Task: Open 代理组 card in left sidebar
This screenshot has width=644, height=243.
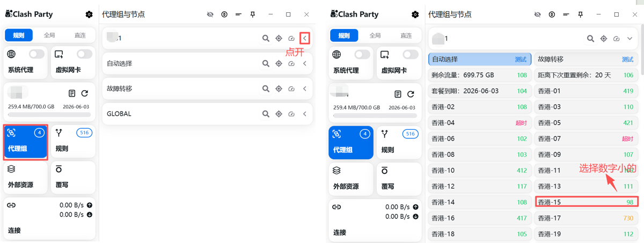Action: [x=26, y=142]
